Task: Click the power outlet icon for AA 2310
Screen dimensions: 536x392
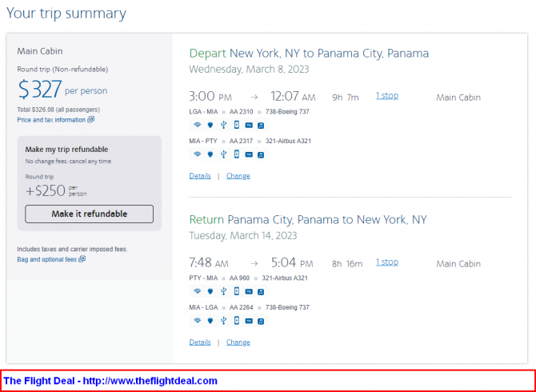Action: pyautogui.click(x=210, y=125)
